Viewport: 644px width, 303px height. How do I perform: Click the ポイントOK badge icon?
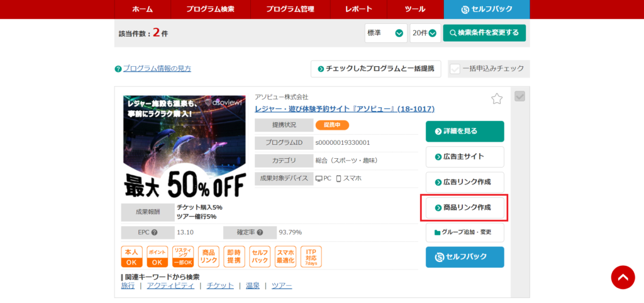(x=157, y=256)
